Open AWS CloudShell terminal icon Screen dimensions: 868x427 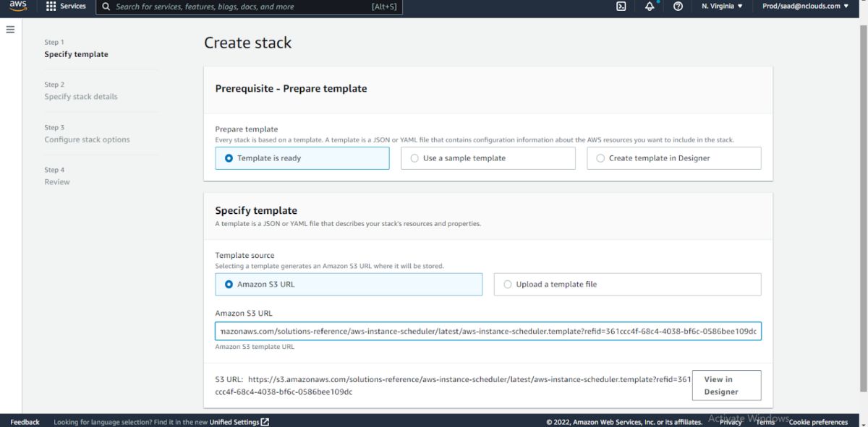click(x=621, y=7)
